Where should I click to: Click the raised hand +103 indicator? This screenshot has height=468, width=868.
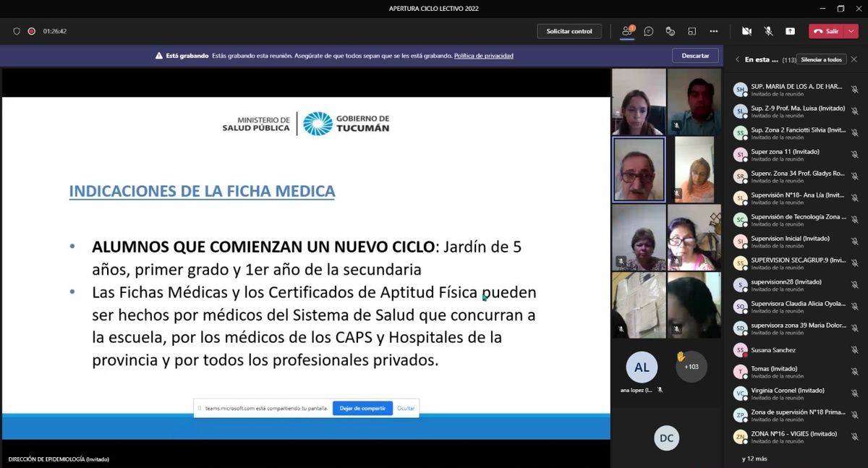691,367
